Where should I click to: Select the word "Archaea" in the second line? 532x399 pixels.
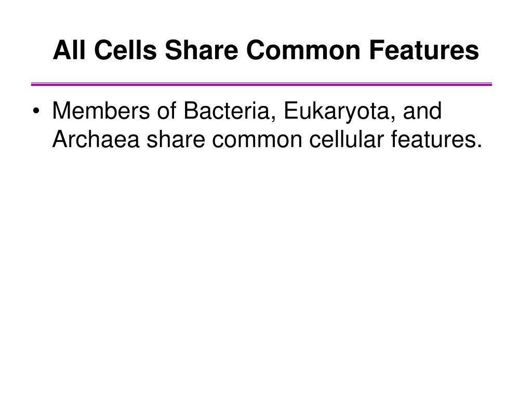click(96, 139)
